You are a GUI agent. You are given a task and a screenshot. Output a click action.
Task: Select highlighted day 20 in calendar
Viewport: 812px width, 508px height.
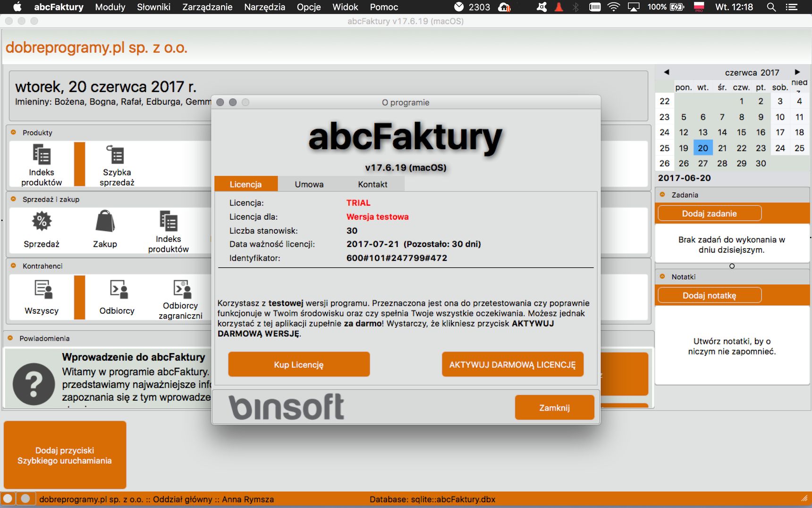[x=703, y=148]
